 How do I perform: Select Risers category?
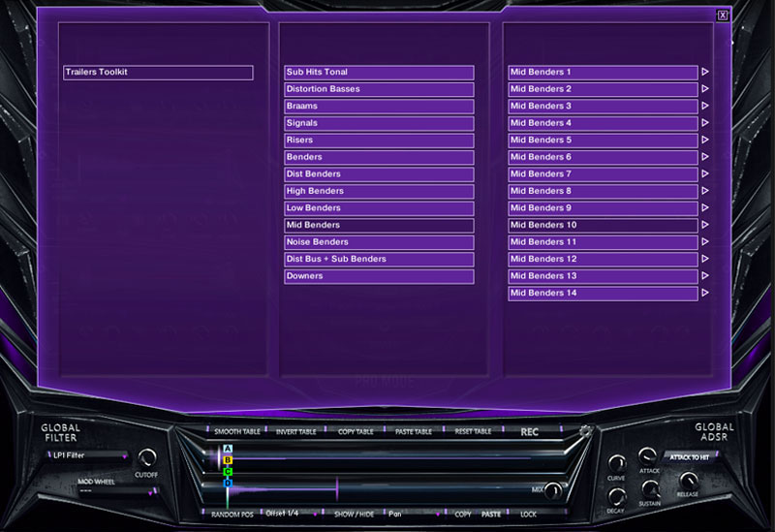379,140
